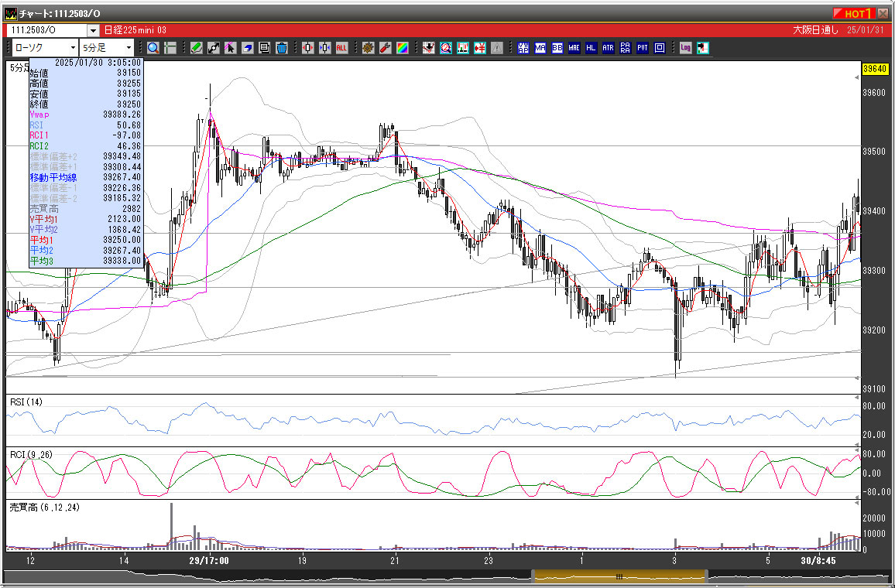Toggle the MA moving average indicator
Screen dimensions: 895x588
tap(540, 48)
